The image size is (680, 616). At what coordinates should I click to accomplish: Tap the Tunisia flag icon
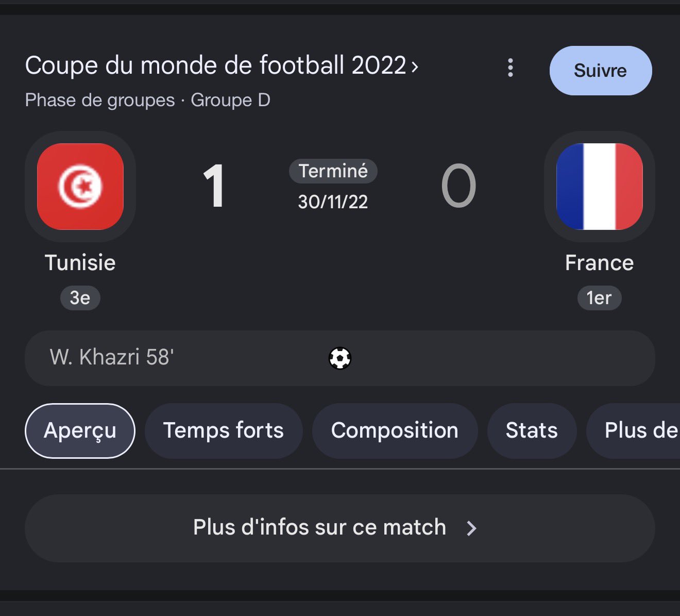click(80, 187)
